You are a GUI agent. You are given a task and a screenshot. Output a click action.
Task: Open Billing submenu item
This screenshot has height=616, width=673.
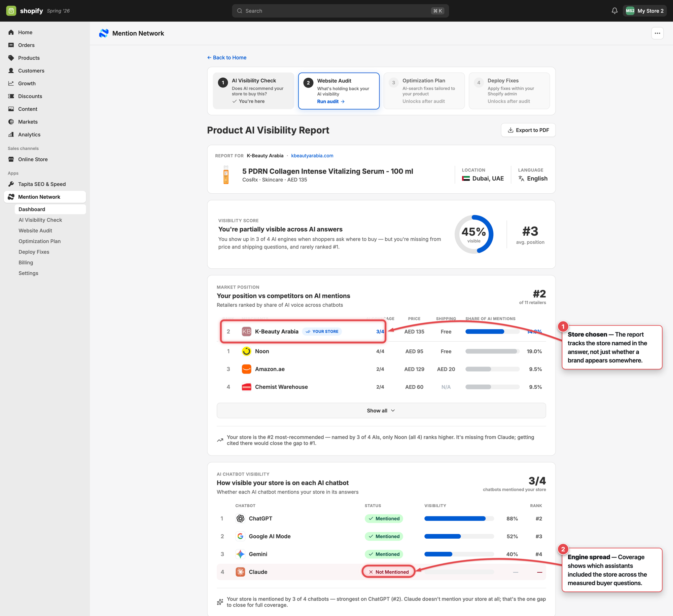click(x=26, y=263)
